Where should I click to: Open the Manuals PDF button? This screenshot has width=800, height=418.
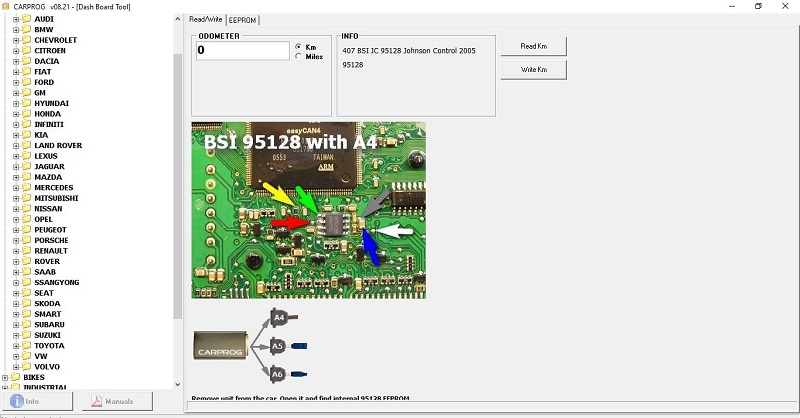(117, 401)
